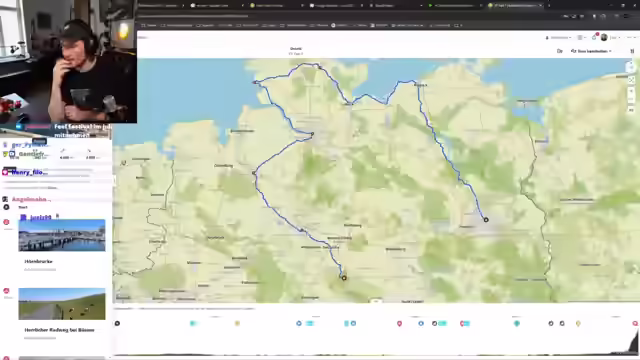Click the yellow pin near the timeline's right end
Screen dimensions: 640x360
click(578, 323)
